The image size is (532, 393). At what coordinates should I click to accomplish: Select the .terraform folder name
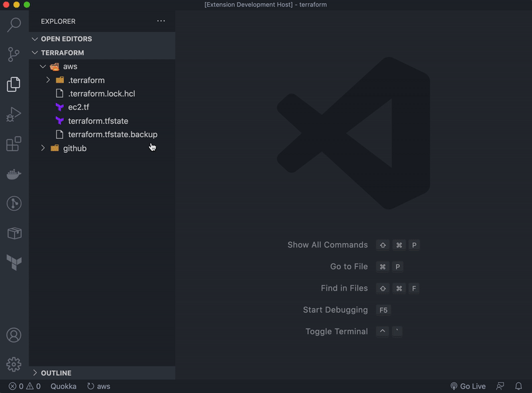[x=86, y=80]
